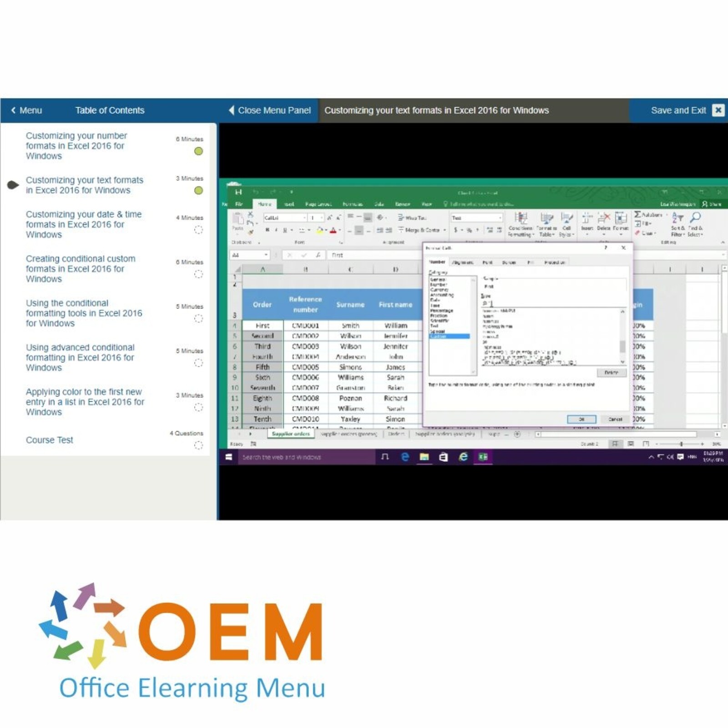Image resolution: width=728 pixels, height=728 pixels.
Task: Apply the red Font Color letter A
Action: [x=333, y=230]
